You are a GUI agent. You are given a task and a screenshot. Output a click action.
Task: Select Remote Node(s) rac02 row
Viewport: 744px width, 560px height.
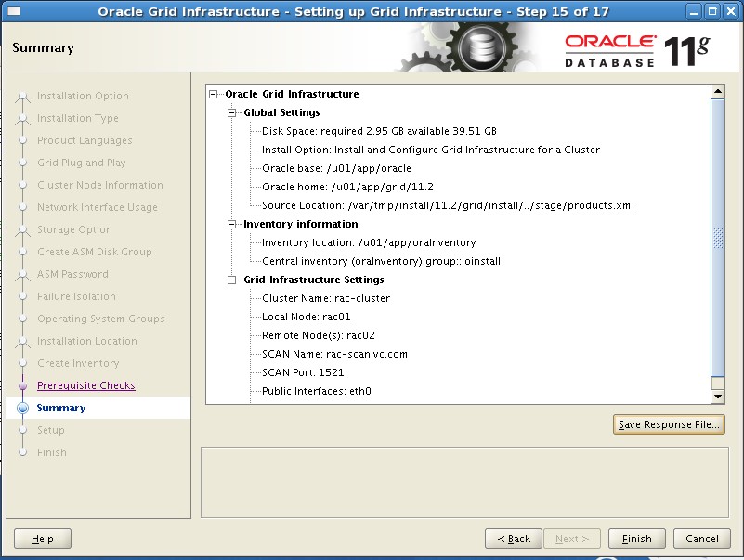[x=319, y=335]
